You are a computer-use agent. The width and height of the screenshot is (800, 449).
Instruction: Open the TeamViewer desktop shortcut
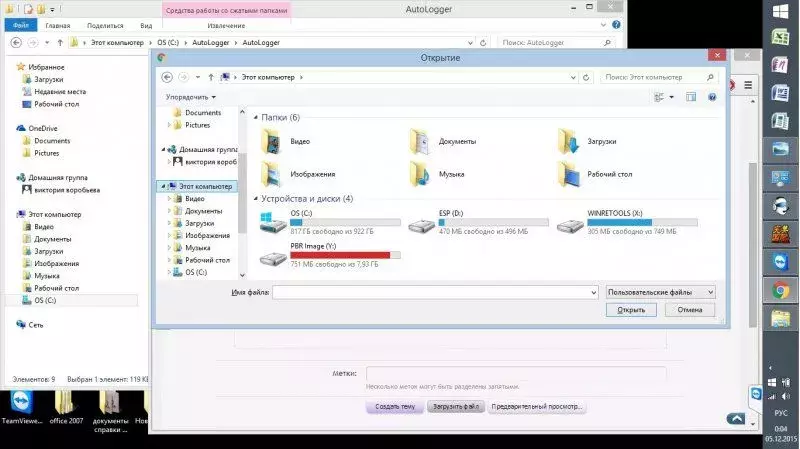point(21,408)
